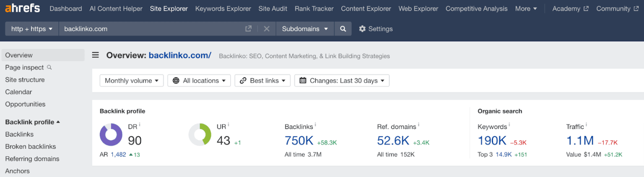Screen dimensions: 644x177
Task: Click the UR score 43
Action: click(223, 141)
